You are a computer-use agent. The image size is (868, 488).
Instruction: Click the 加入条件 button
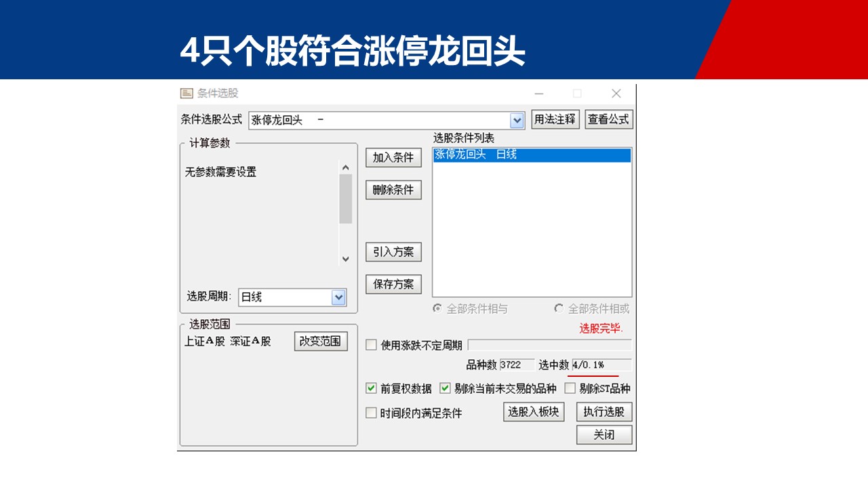point(393,157)
